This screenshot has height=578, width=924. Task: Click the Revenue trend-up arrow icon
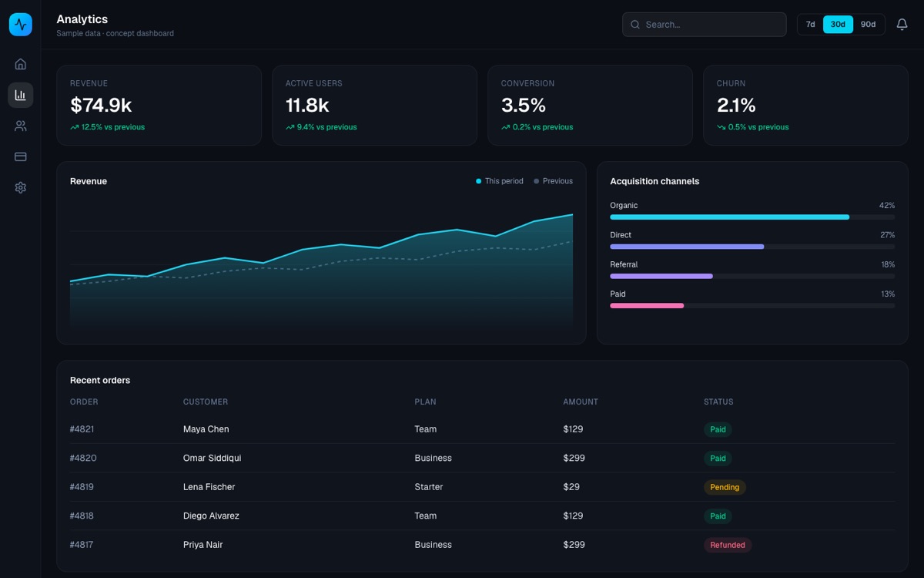(75, 127)
